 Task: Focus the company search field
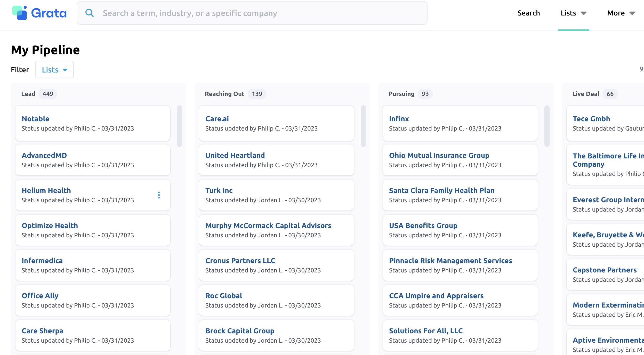pos(252,13)
